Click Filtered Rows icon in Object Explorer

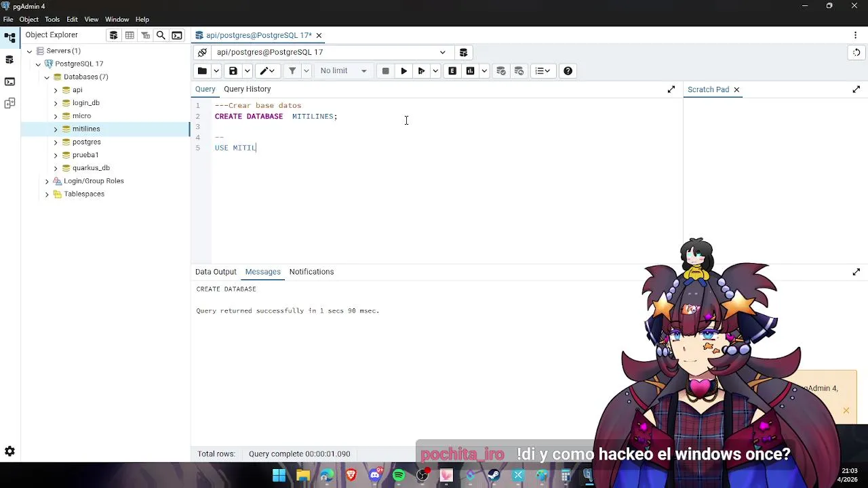[x=145, y=35]
